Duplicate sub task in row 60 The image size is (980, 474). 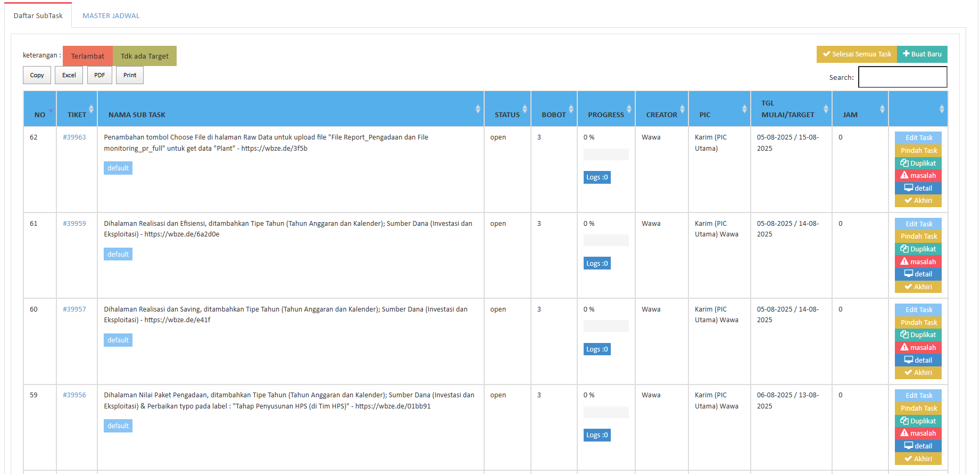[918, 335]
